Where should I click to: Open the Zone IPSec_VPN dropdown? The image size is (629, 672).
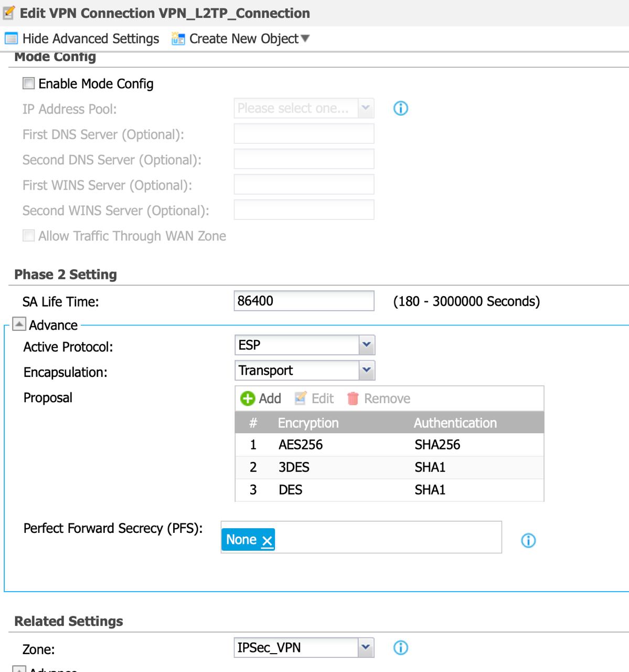click(x=366, y=648)
